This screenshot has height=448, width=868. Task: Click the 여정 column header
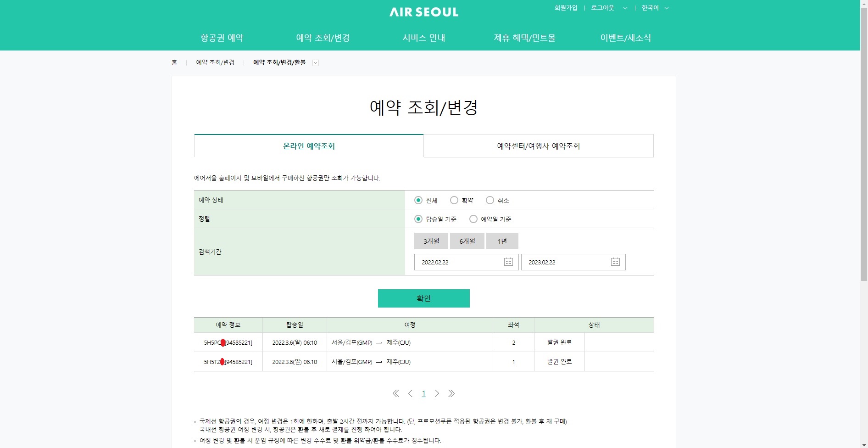click(410, 325)
